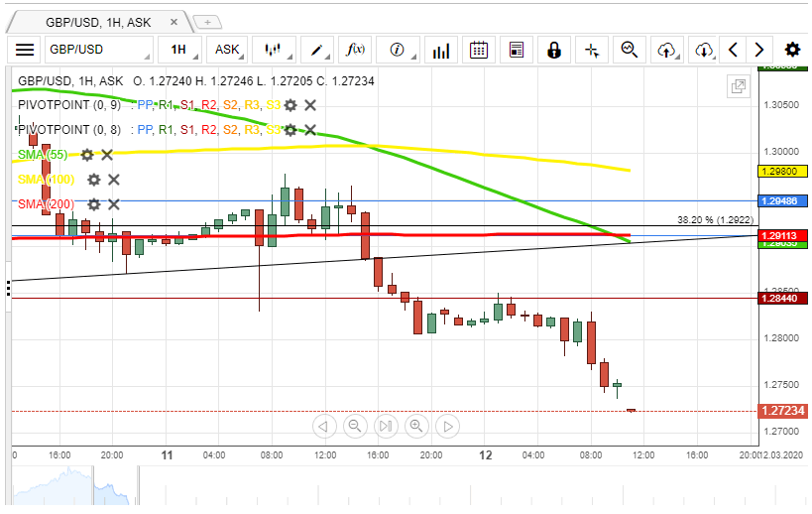The width and height of the screenshot is (812, 514).
Task: Click the 1.29800 yellow price label
Action: pos(782,172)
